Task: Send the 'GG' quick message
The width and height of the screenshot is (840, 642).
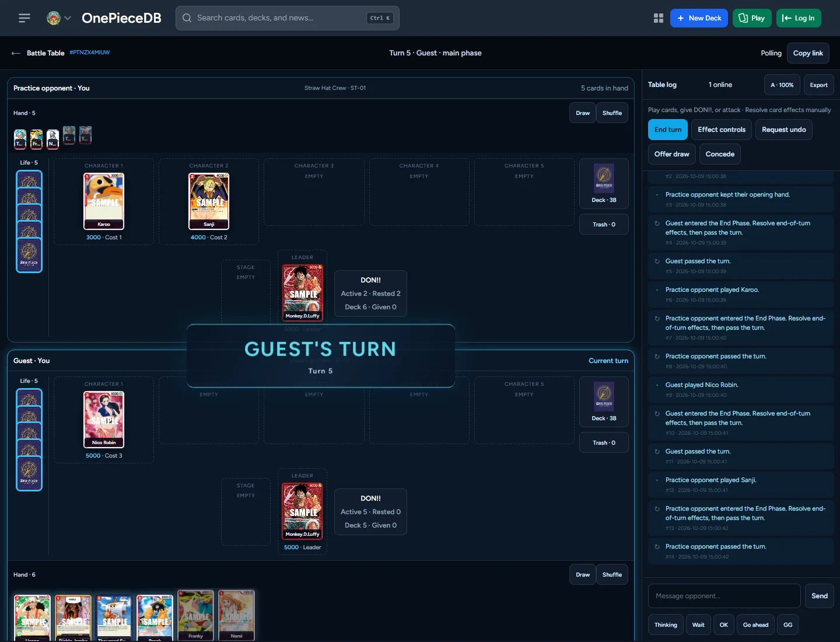Action: (787, 625)
